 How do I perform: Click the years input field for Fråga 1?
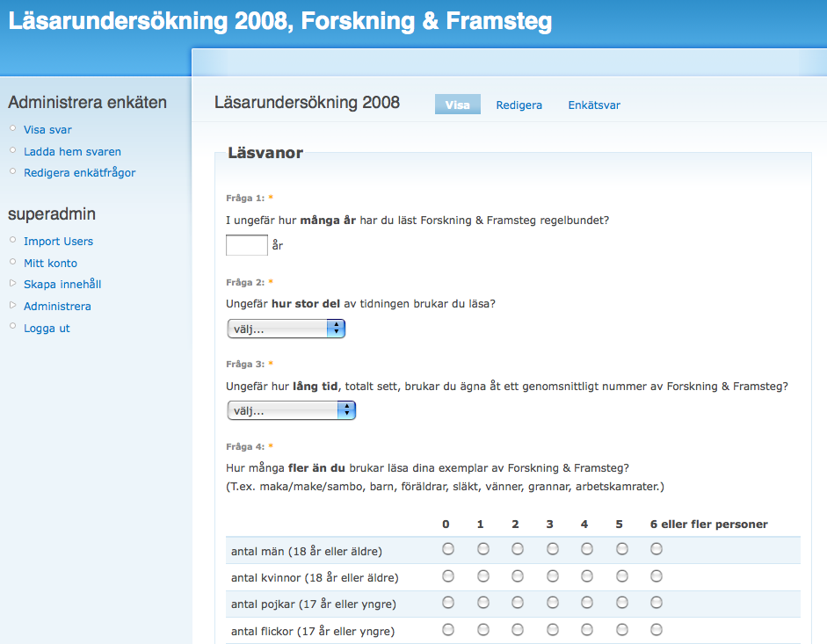pyautogui.click(x=246, y=245)
